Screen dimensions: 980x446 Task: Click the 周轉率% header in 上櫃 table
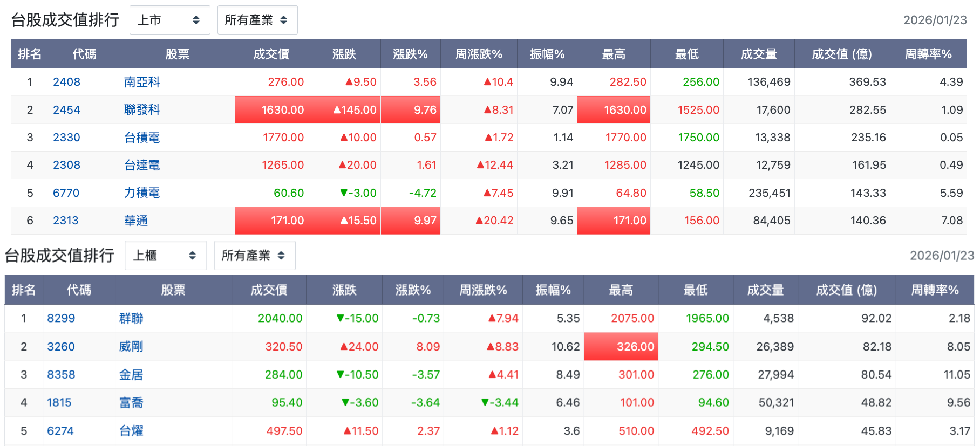coord(935,290)
